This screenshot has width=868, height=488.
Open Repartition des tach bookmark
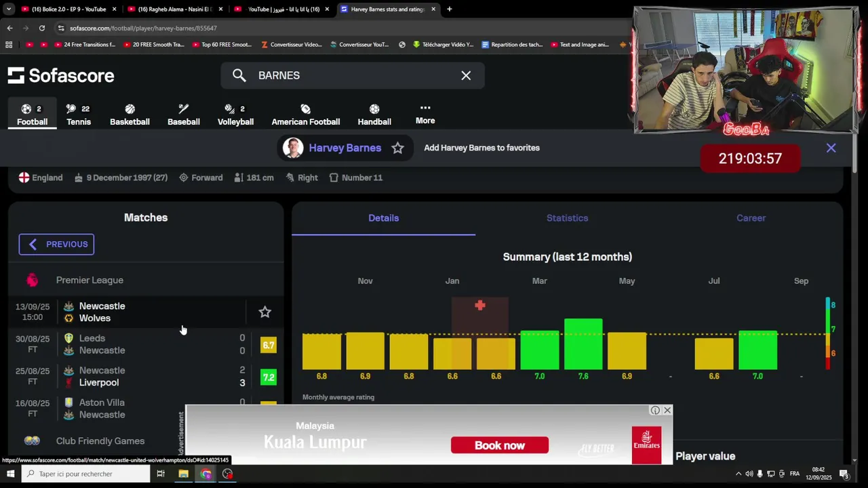point(512,45)
